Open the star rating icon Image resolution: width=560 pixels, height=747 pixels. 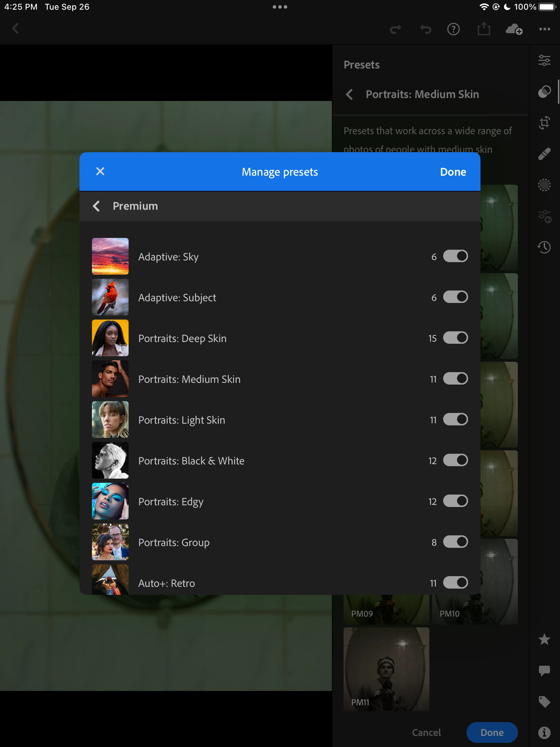(x=544, y=639)
